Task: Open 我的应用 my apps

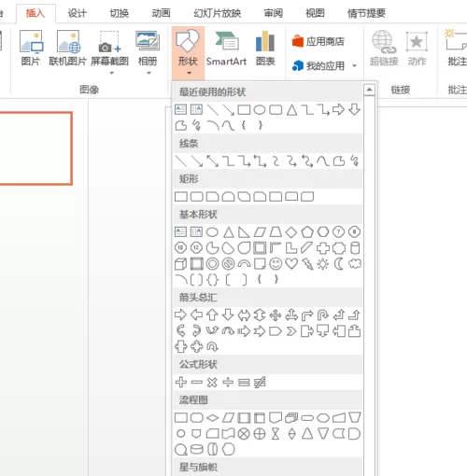Action: pyautogui.click(x=318, y=65)
